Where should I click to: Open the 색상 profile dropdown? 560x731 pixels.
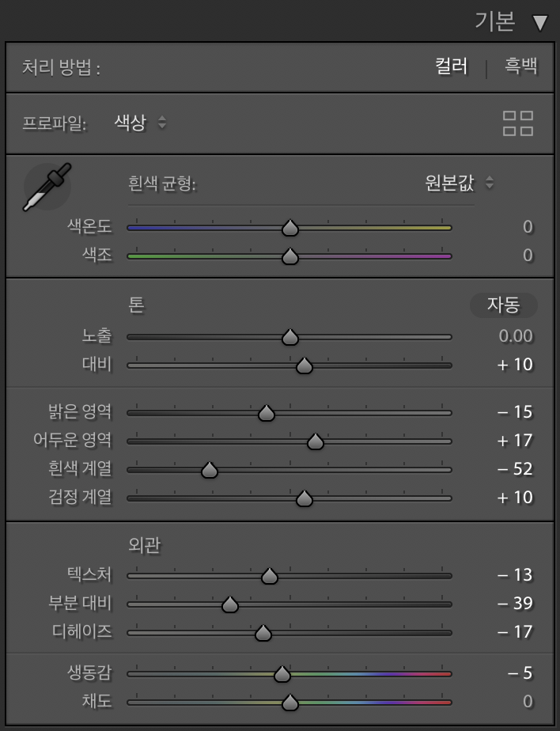coord(140,123)
